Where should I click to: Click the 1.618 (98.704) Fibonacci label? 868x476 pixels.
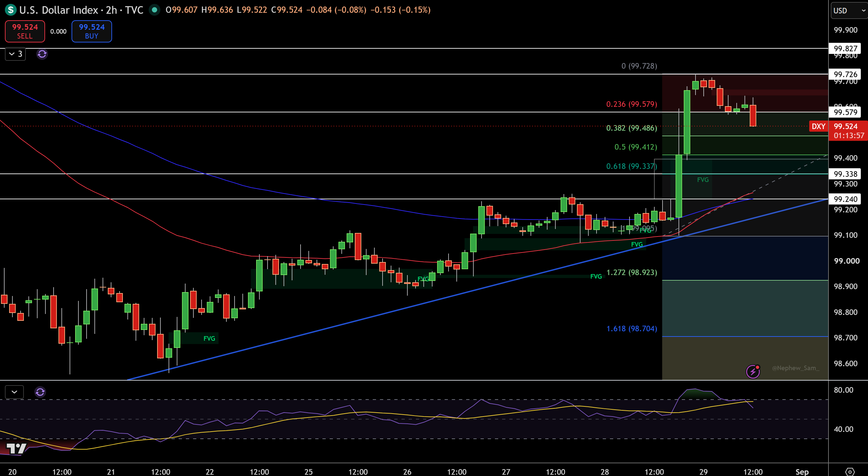[x=631, y=328]
